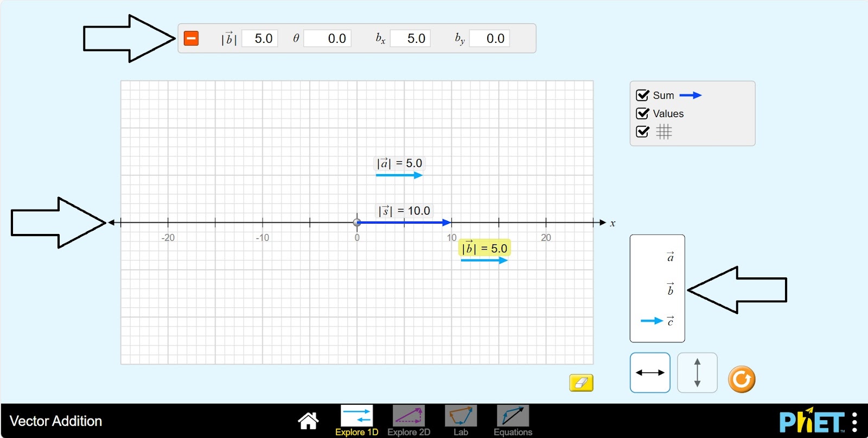Select vertical orientation arrow button
The image size is (868, 438).
(x=697, y=373)
